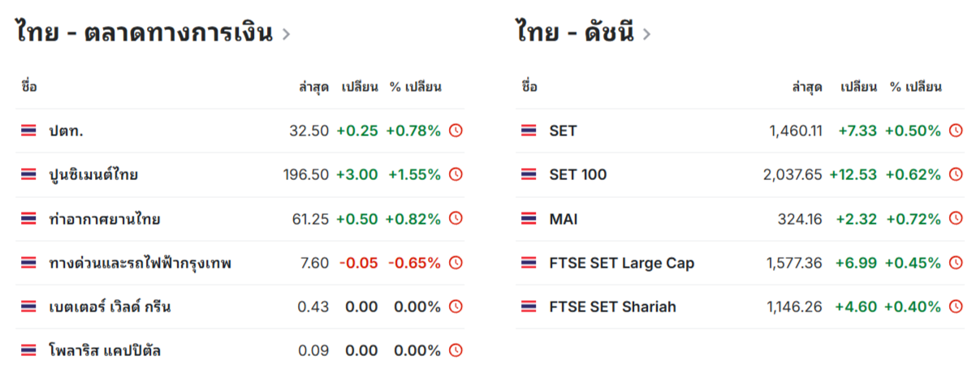The width and height of the screenshot is (980, 365).
Task: Open the เบตเตอร์ เวิลด์ กรีน stock link
Action: pyautogui.click(x=110, y=307)
